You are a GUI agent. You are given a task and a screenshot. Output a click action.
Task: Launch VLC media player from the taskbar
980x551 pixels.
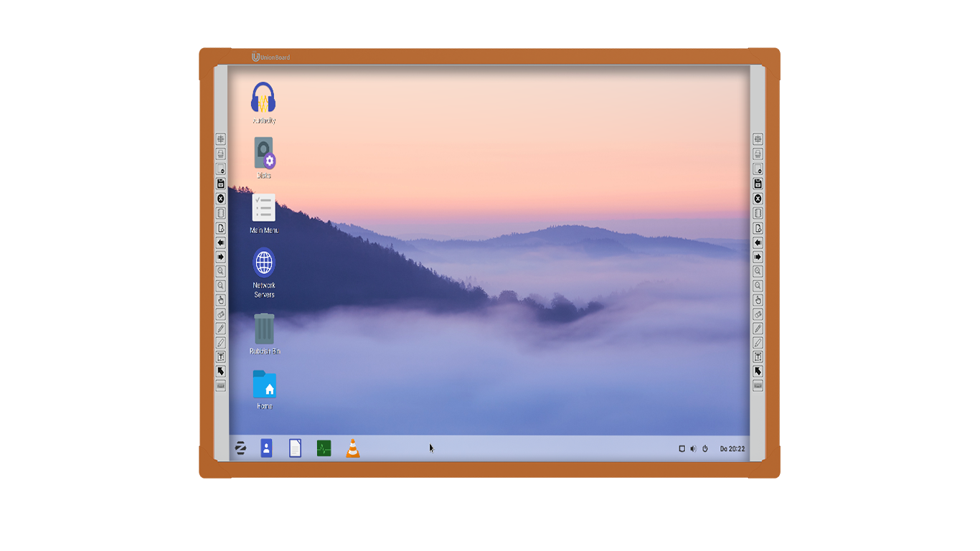(353, 448)
